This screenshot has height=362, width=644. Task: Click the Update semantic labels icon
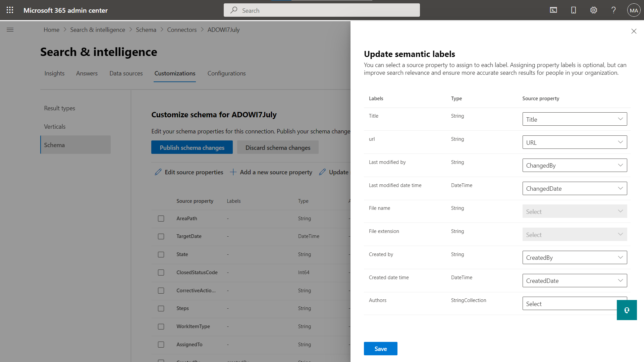[323, 172]
